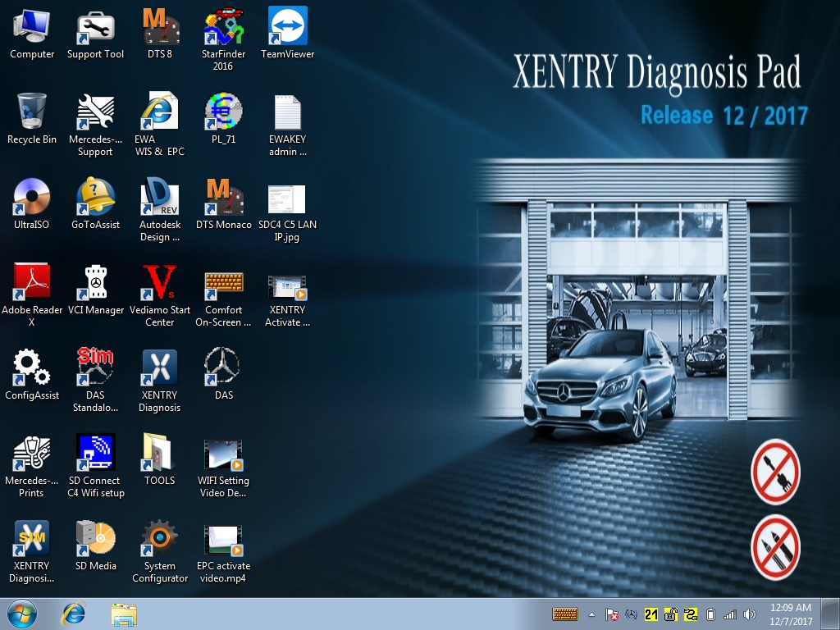Select the Recycle Bin icon
The height and width of the screenshot is (630, 840).
pyautogui.click(x=32, y=118)
